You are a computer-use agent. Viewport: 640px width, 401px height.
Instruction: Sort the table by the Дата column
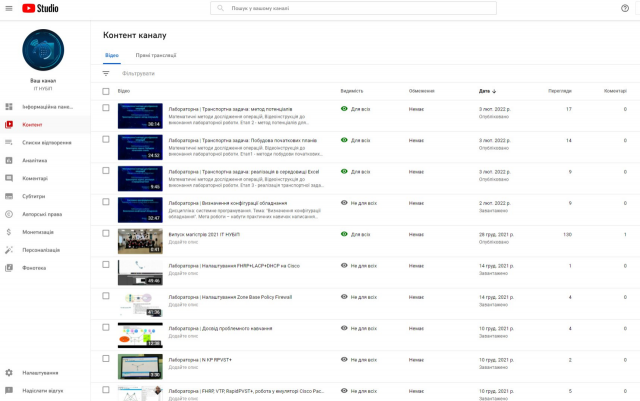(486, 91)
